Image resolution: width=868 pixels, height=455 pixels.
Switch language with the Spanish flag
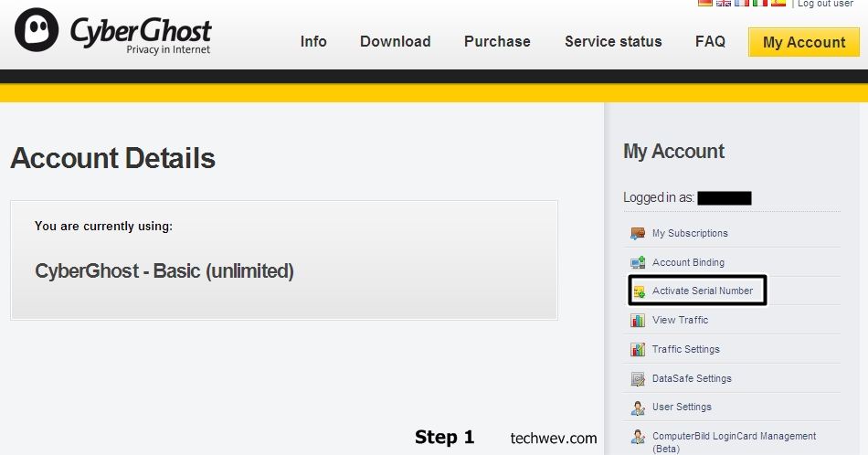[x=778, y=3]
